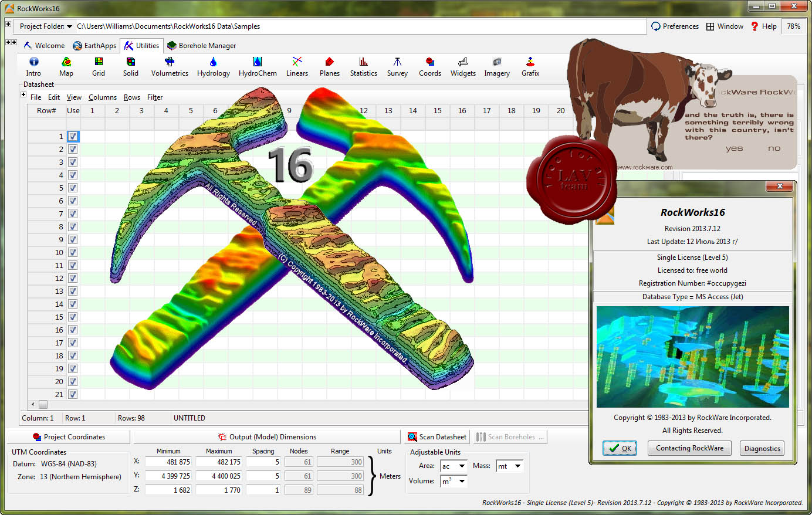Click the Y Maximum field 4 400 025
This screenshot has height=515, width=812.
[219, 476]
